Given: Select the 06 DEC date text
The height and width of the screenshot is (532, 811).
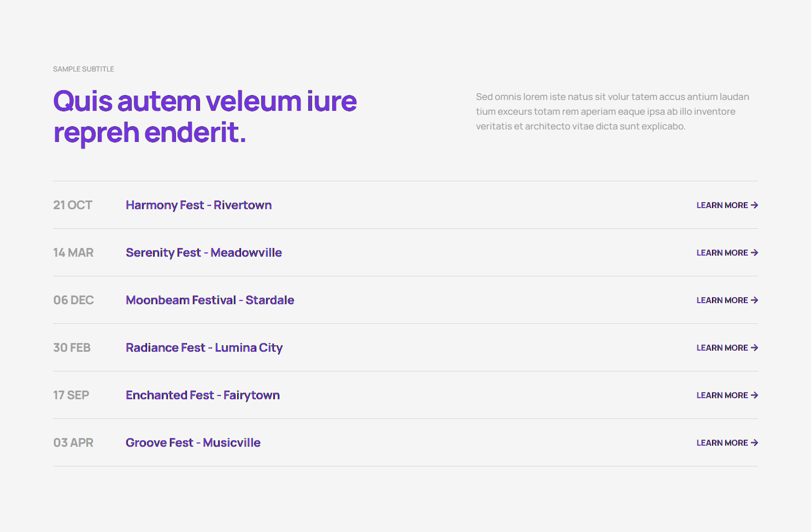Looking at the screenshot, I should [73, 300].
